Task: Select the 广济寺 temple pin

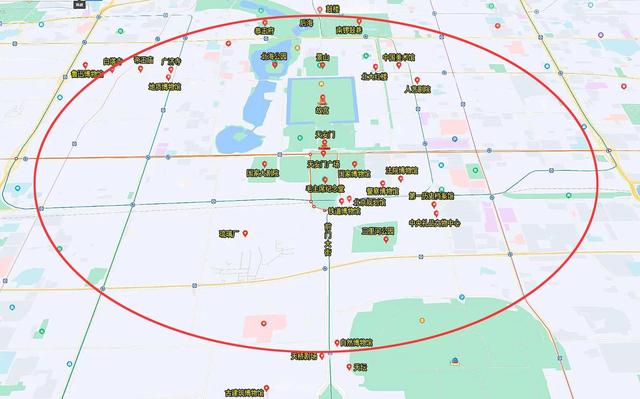Action: point(171,70)
